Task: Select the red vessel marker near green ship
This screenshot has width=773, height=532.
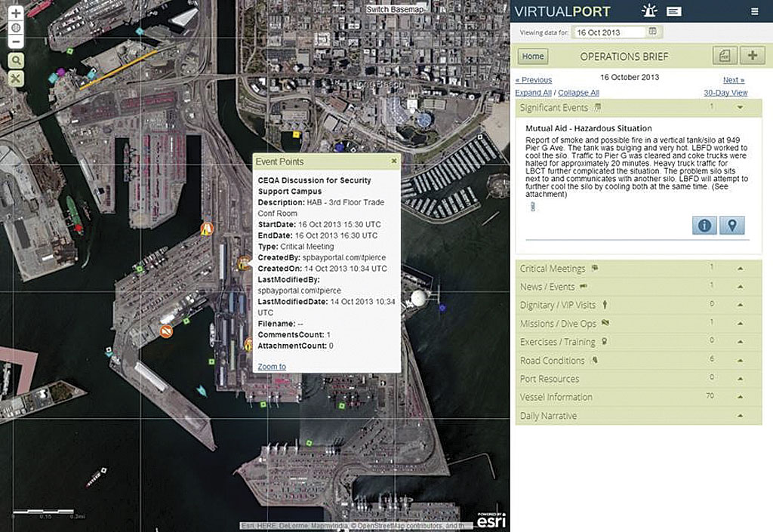Action: click(x=78, y=228)
